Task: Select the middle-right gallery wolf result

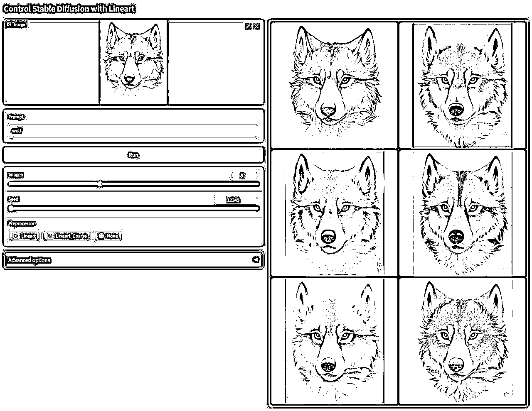Action: 462,213
